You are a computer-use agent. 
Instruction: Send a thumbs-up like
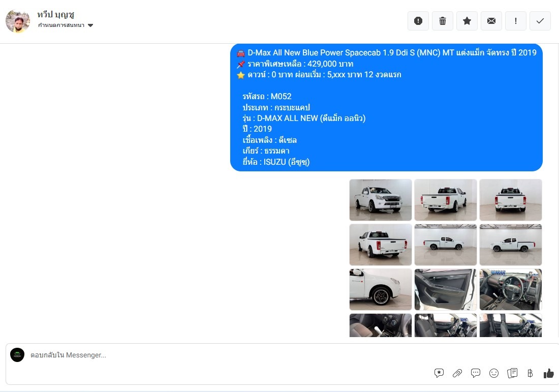[549, 373]
